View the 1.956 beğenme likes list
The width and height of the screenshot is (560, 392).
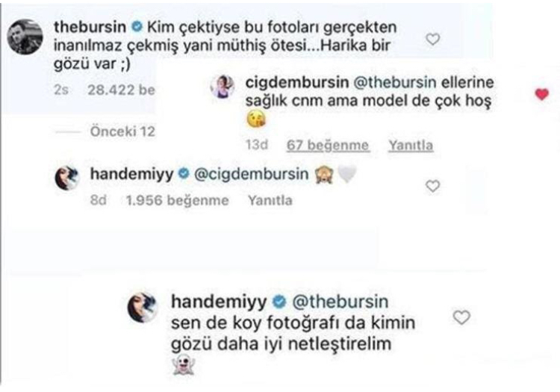pos(177,200)
